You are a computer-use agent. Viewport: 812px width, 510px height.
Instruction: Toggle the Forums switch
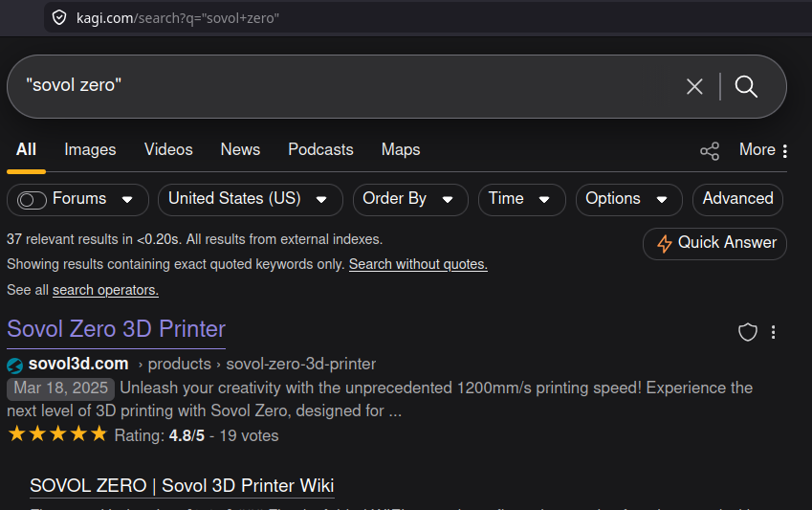[32, 200]
